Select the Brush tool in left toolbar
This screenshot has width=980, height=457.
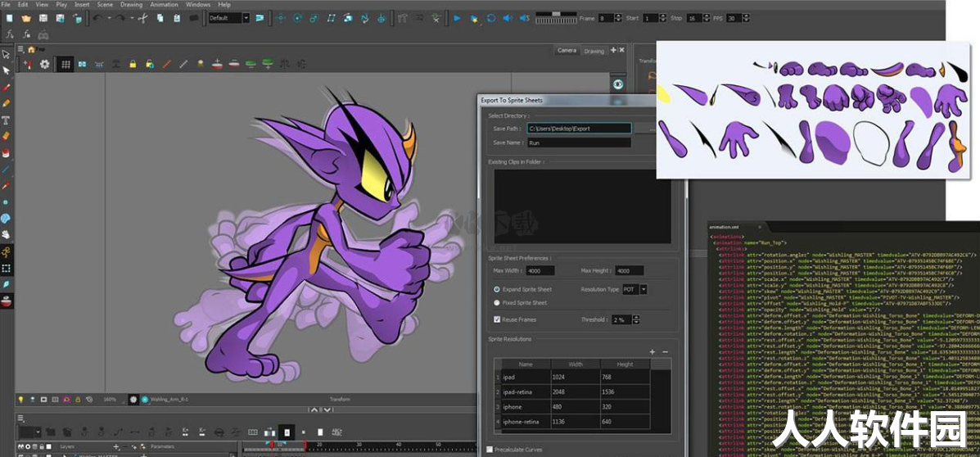[x=7, y=88]
